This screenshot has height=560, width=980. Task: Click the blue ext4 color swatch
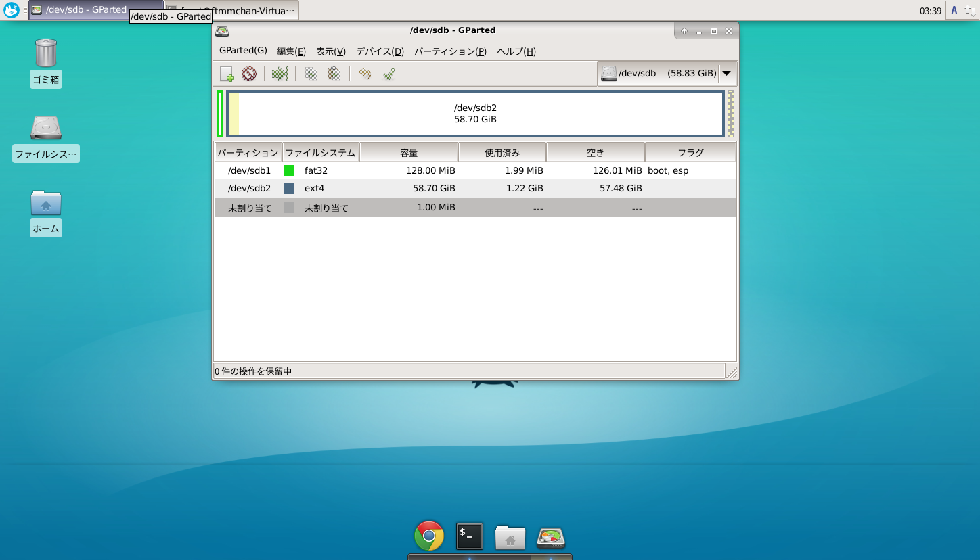point(289,189)
